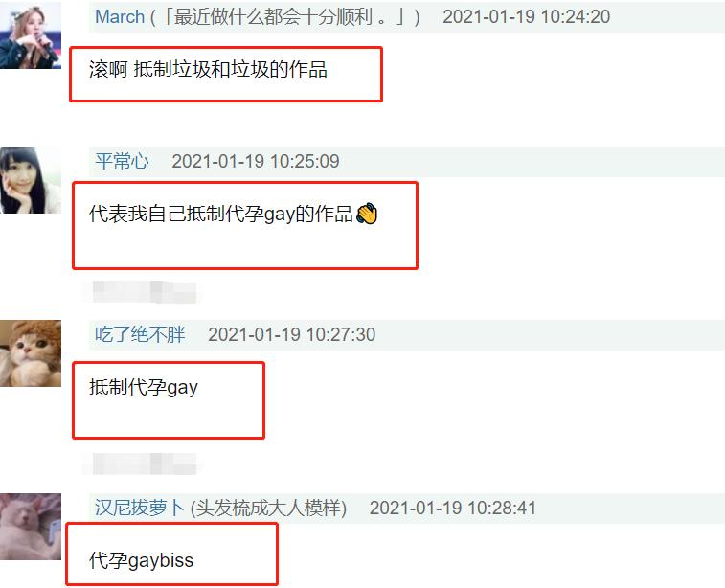Image resolution: width=725 pixels, height=588 pixels.
Task: Click the timestamp 2021-01-19 10:24:20
Action: (x=526, y=17)
